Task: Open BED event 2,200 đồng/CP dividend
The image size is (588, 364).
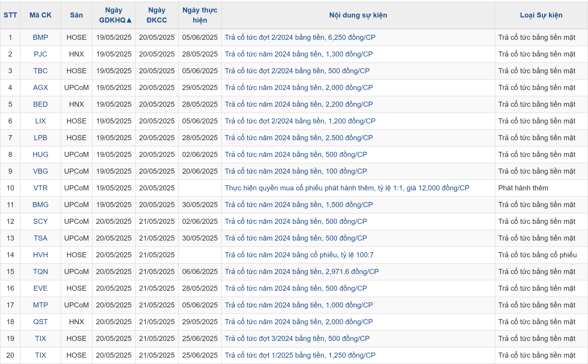Action: pyautogui.click(x=299, y=104)
